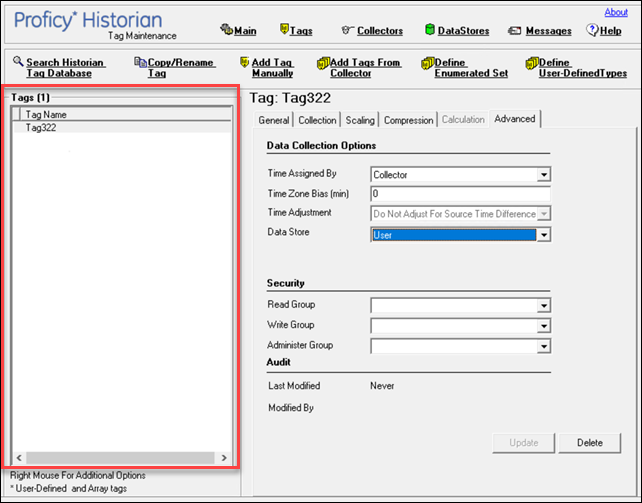The width and height of the screenshot is (642, 503).
Task: Click the Define User-Defined Types icon
Action: pyautogui.click(x=532, y=63)
